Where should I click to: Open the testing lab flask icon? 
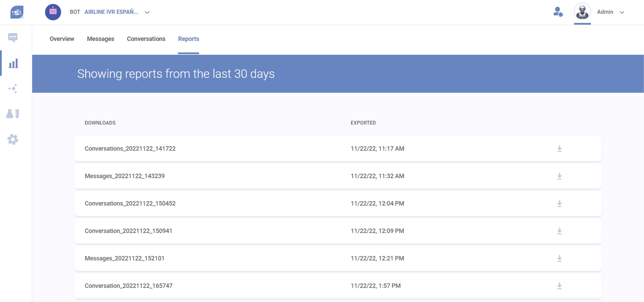click(x=13, y=114)
